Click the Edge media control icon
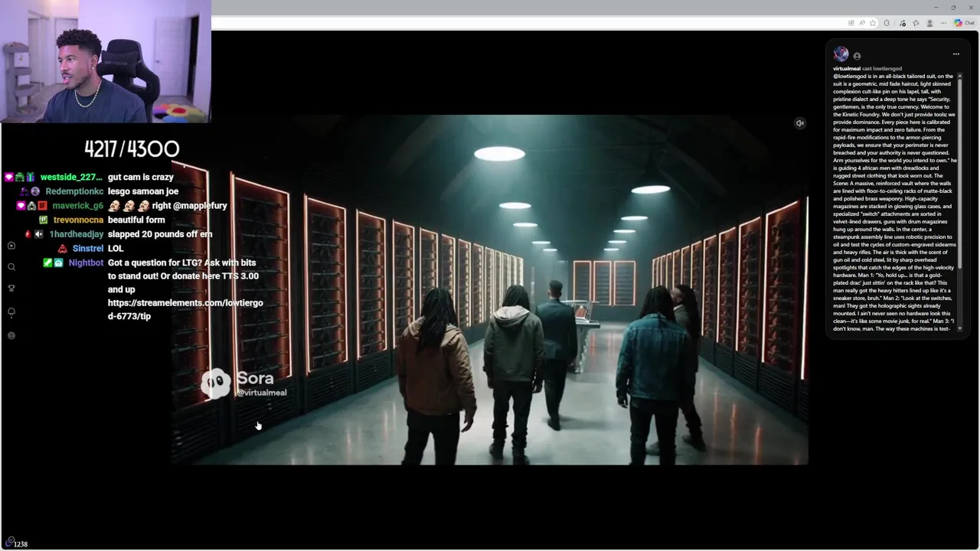 (903, 23)
